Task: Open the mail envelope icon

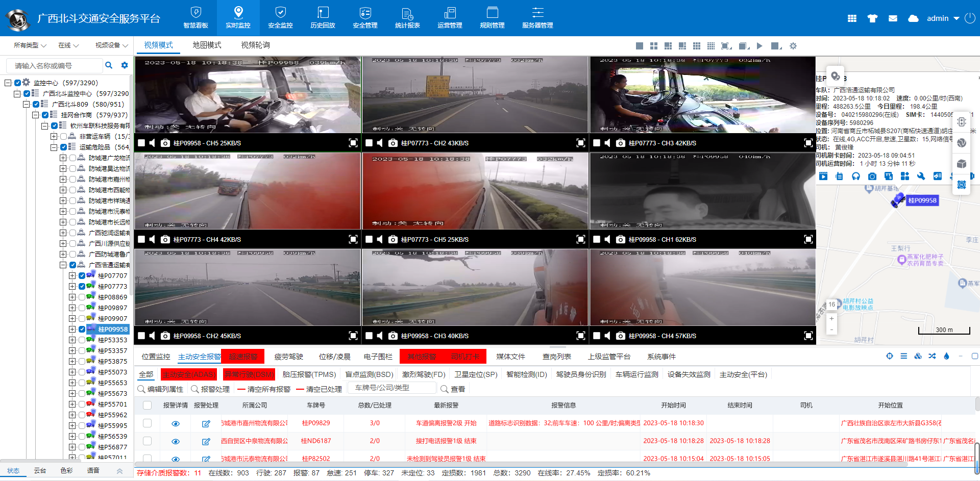Action: pyautogui.click(x=893, y=18)
